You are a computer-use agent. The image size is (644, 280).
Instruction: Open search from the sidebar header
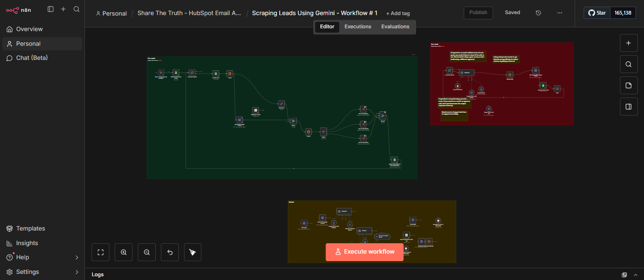76,9
